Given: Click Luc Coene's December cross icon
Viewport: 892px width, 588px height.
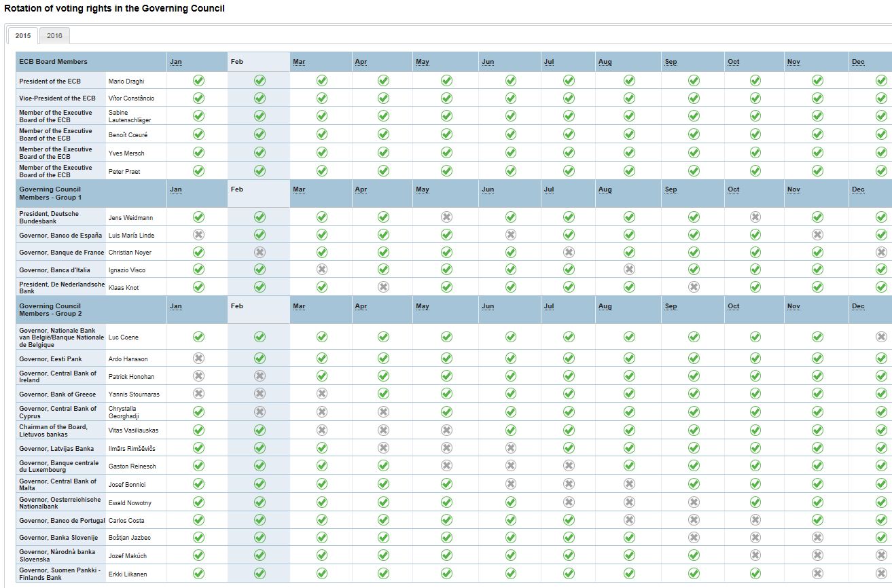Looking at the screenshot, I should [881, 337].
